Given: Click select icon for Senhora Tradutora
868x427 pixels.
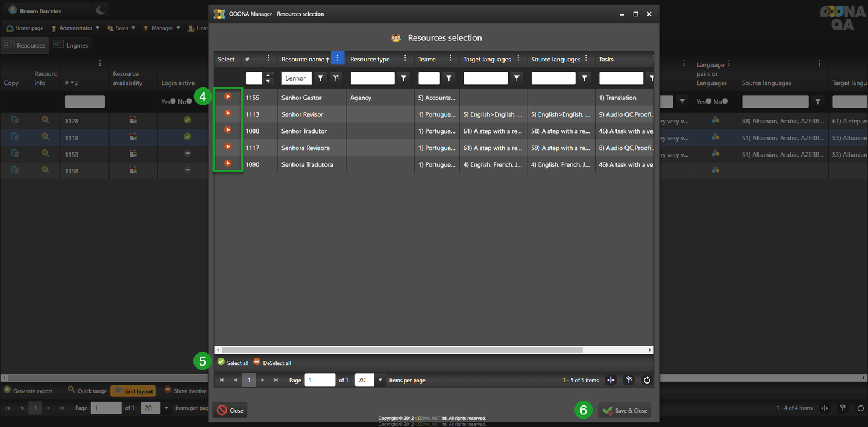Looking at the screenshot, I should click(228, 163).
